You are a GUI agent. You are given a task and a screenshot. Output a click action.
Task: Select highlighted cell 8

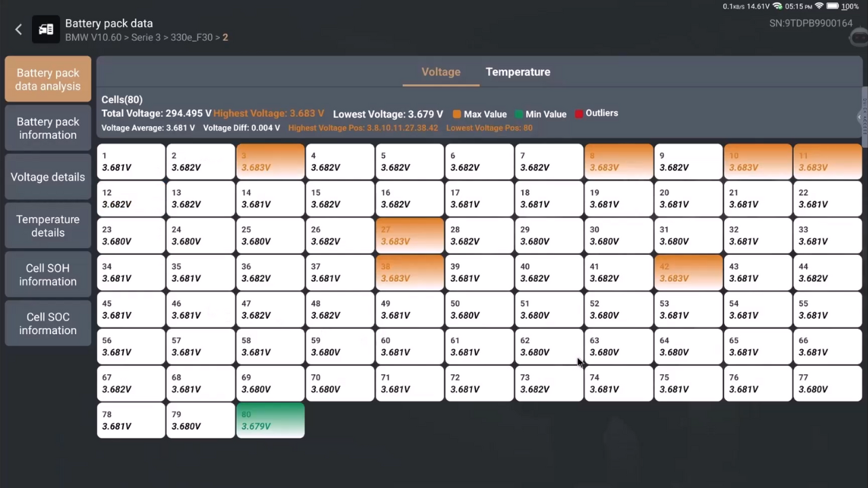click(x=618, y=161)
